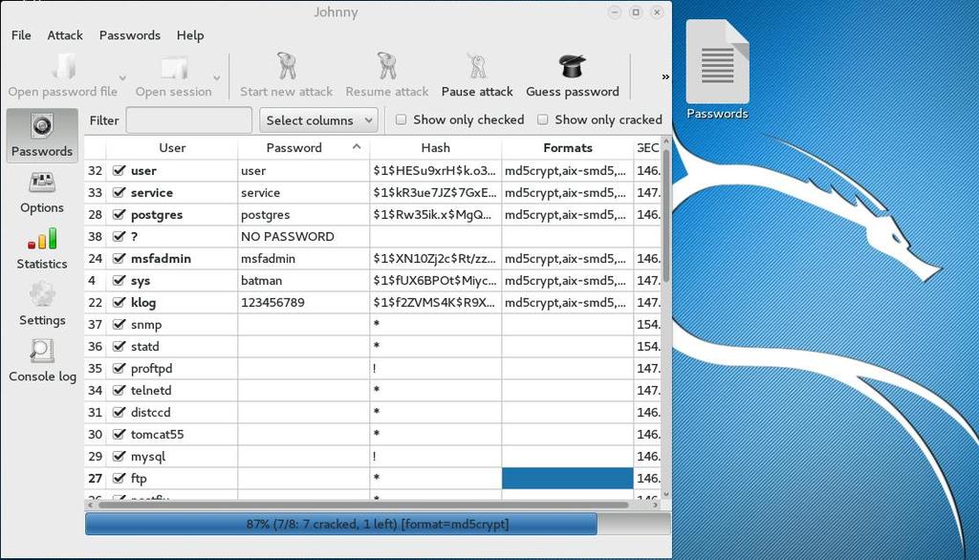The image size is (979, 560).
Task: Click the Start new attack keys icon
Action: (x=287, y=66)
